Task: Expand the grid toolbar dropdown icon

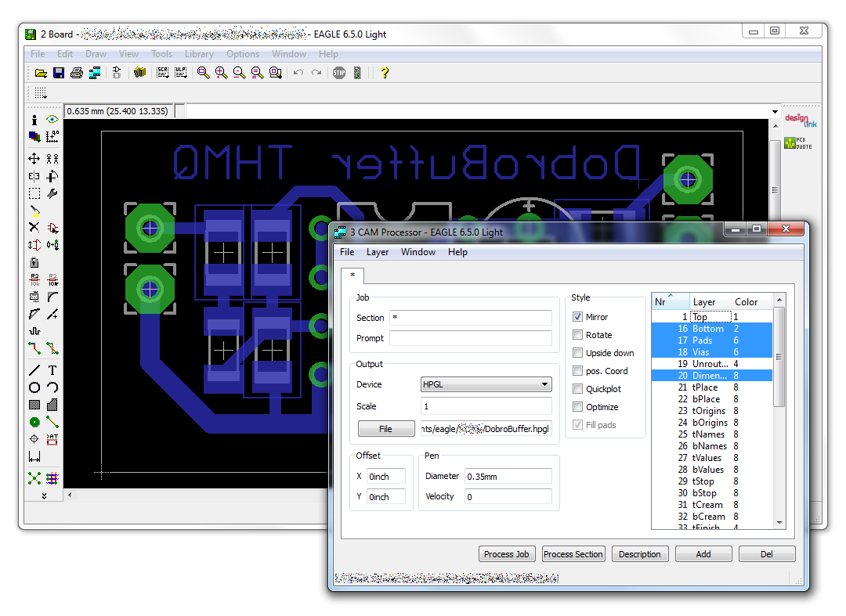Action: (x=41, y=93)
